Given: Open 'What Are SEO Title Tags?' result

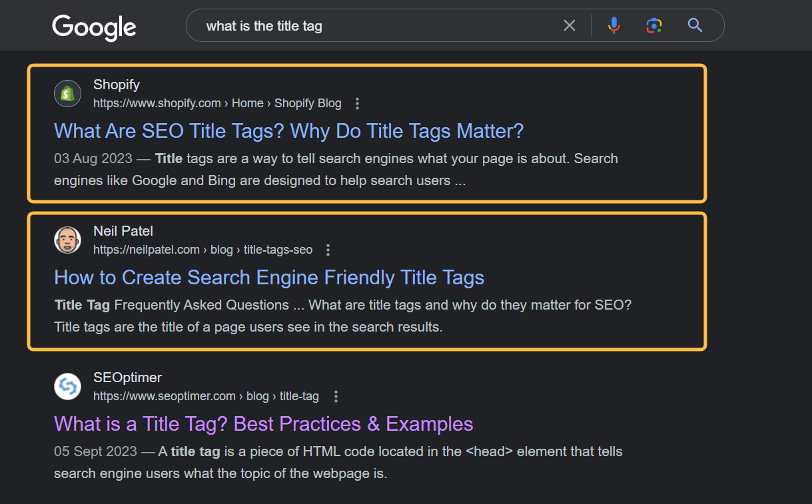Looking at the screenshot, I should pyautogui.click(x=288, y=130).
